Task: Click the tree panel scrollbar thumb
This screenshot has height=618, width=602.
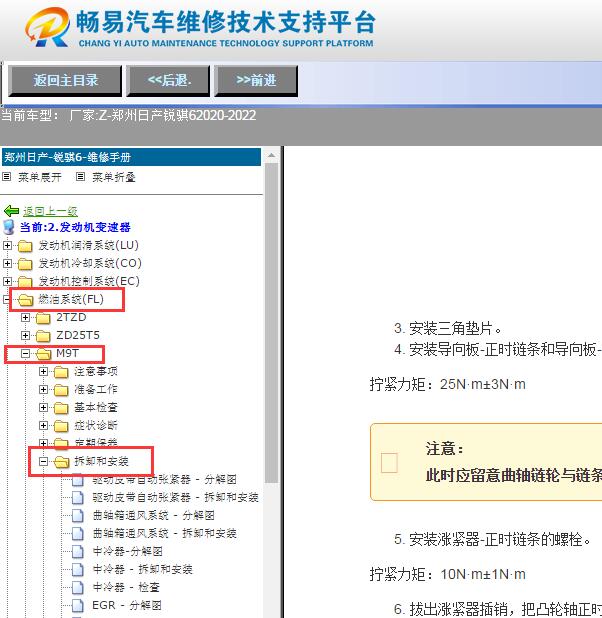Action: (271, 323)
